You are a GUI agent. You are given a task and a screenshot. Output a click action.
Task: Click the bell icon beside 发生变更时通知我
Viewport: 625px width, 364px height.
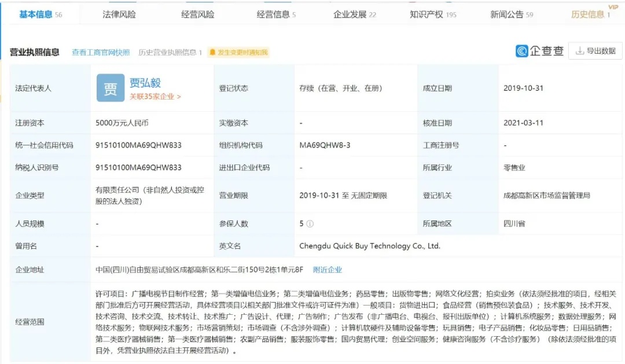pos(212,52)
